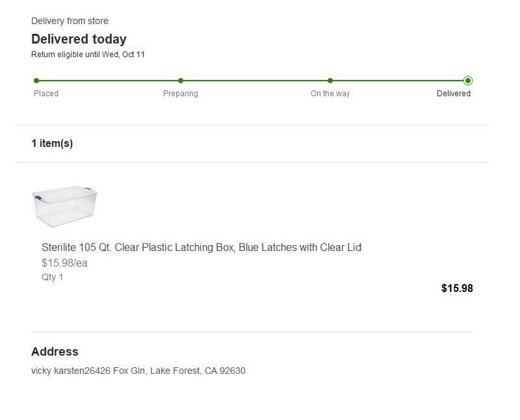Click the Preparing step dot on tracker
520x420 pixels.
tap(181, 81)
